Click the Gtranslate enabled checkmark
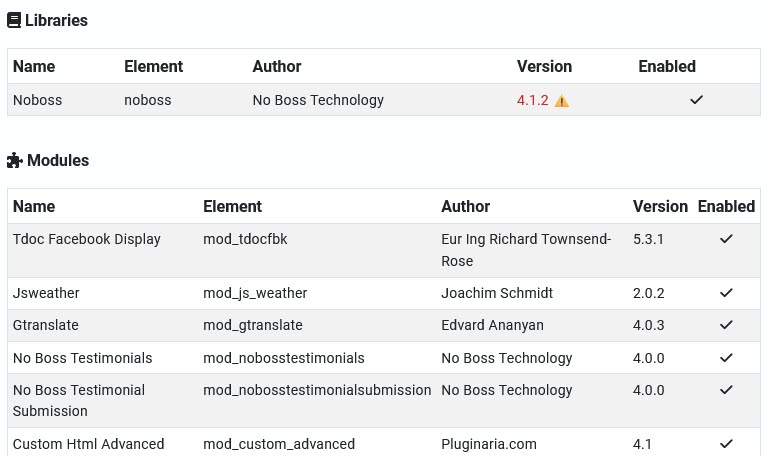The height and width of the screenshot is (456, 768). tap(726, 325)
